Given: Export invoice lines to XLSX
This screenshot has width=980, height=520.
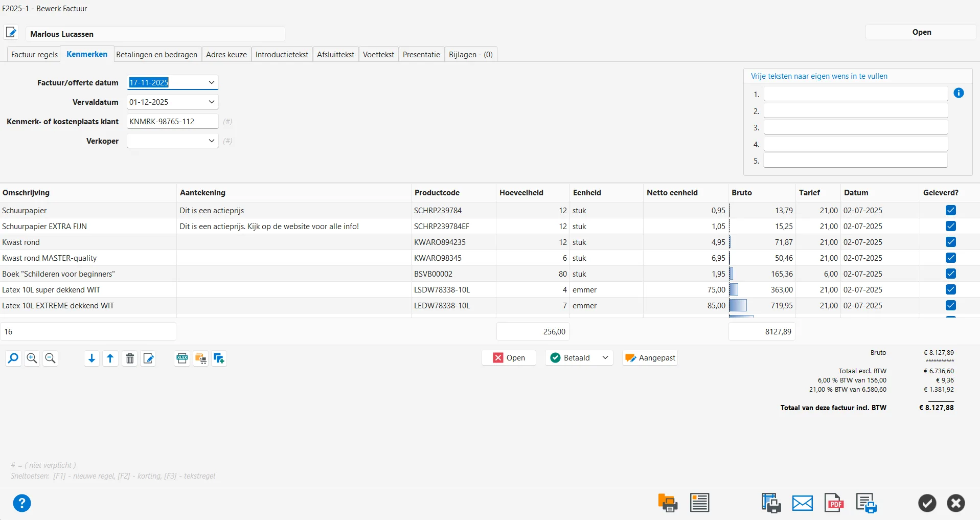Looking at the screenshot, I should pyautogui.click(x=182, y=358).
